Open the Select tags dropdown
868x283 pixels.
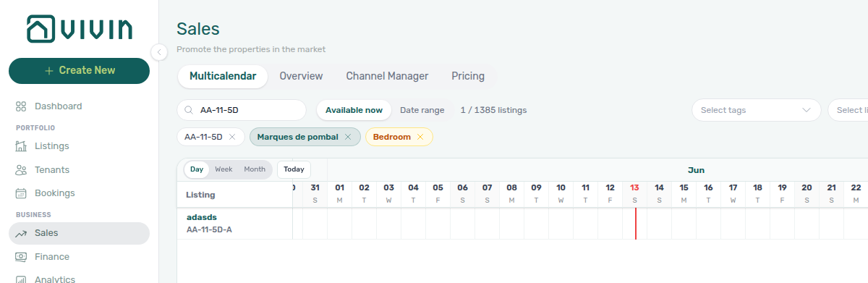click(756, 110)
